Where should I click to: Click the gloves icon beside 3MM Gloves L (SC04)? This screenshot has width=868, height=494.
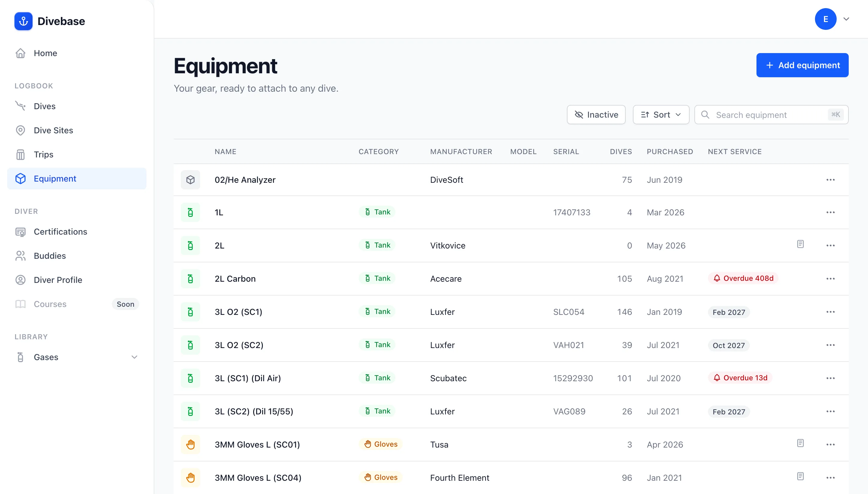tap(190, 478)
